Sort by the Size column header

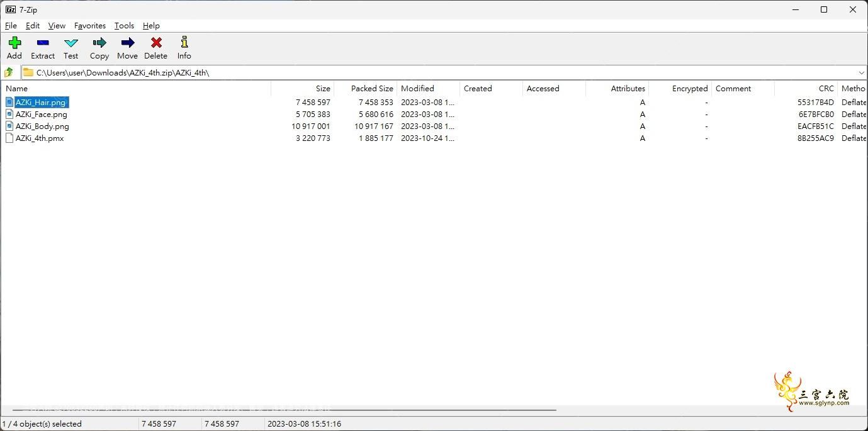[x=302, y=89]
